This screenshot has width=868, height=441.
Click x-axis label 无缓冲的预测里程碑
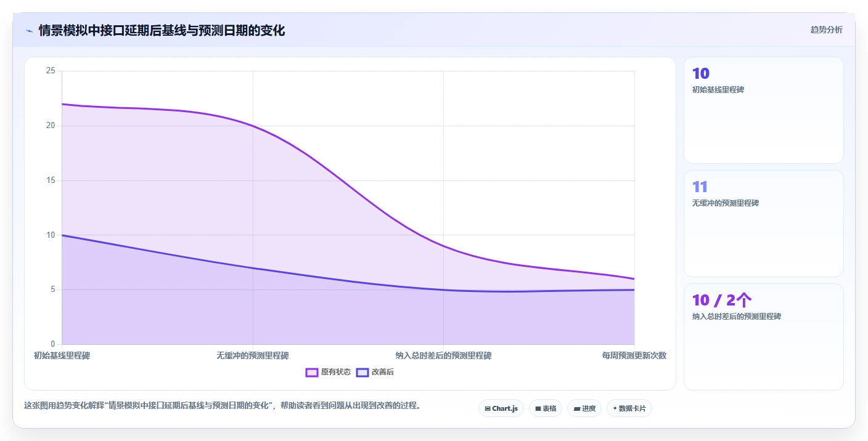[x=253, y=355]
